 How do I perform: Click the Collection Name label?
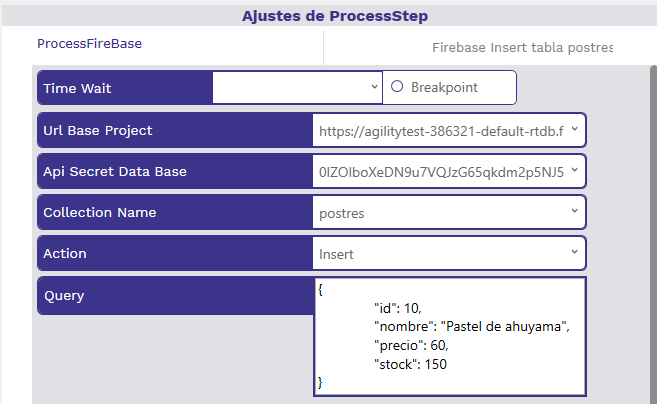[x=100, y=212]
